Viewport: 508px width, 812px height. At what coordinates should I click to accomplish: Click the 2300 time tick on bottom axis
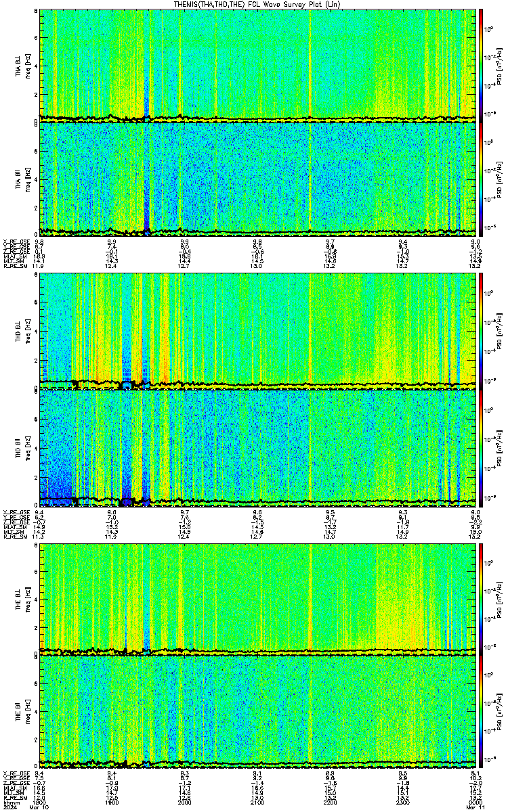click(403, 803)
